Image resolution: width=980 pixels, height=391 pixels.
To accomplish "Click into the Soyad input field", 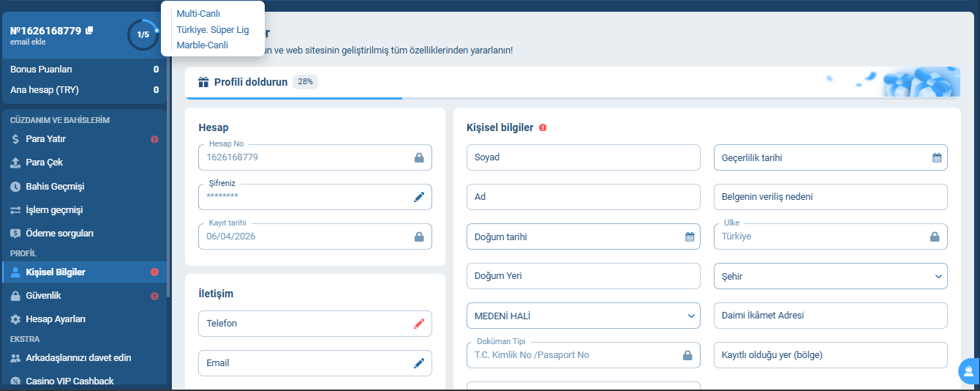I will 583,157.
